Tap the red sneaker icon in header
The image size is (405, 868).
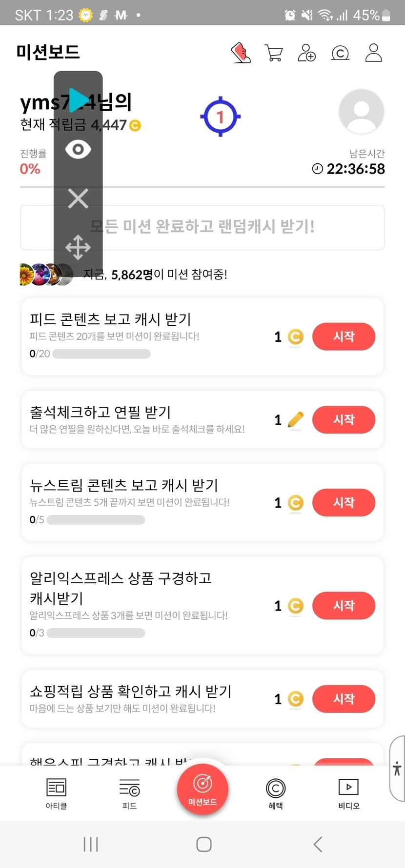coord(241,53)
